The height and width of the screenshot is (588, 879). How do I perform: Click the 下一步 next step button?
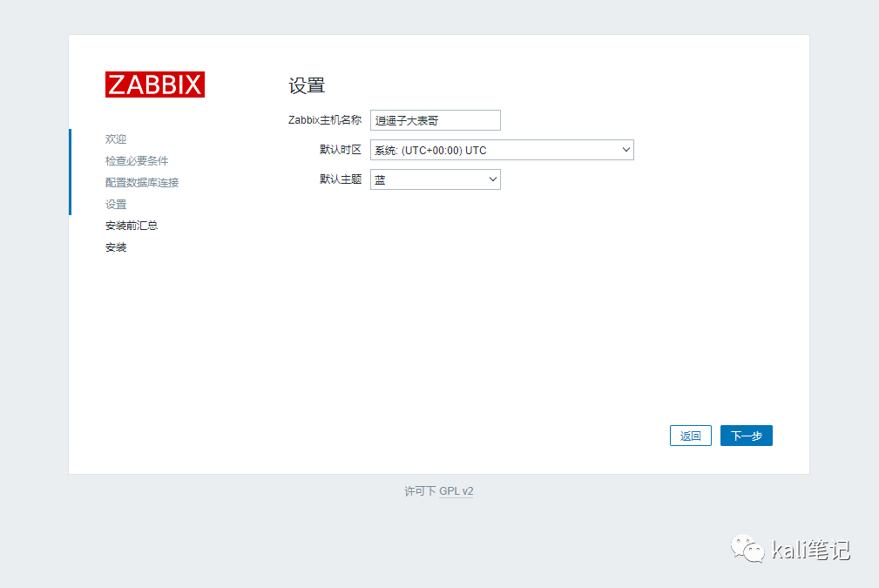746,436
